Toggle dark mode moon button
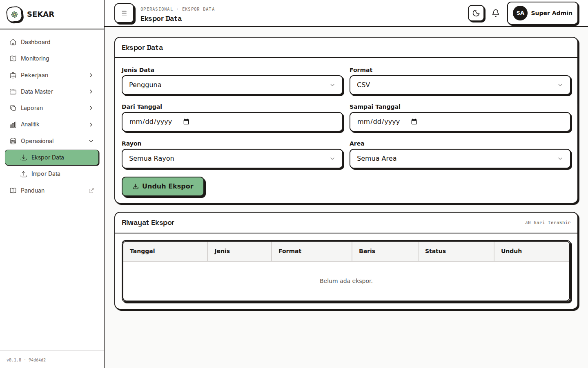 476,13
